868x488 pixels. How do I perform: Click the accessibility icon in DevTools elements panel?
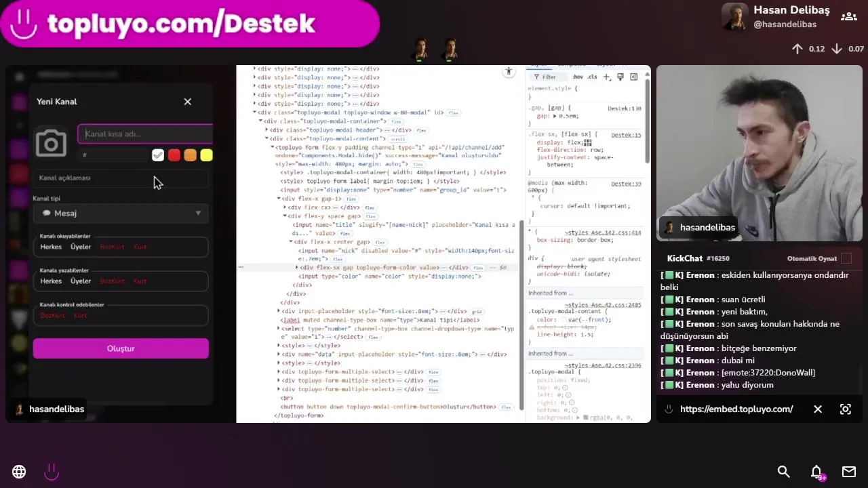pyautogui.click(x=509, y=72)
